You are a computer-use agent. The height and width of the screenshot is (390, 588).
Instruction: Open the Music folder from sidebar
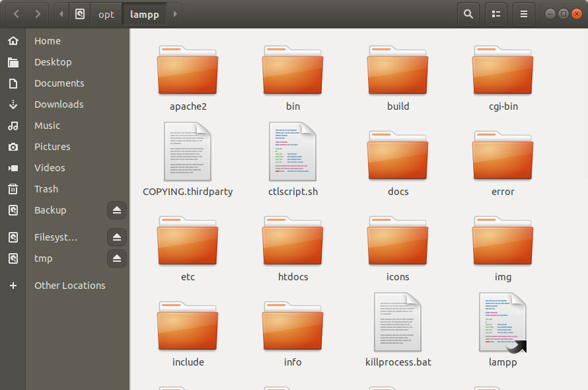(x=47, y=125)
